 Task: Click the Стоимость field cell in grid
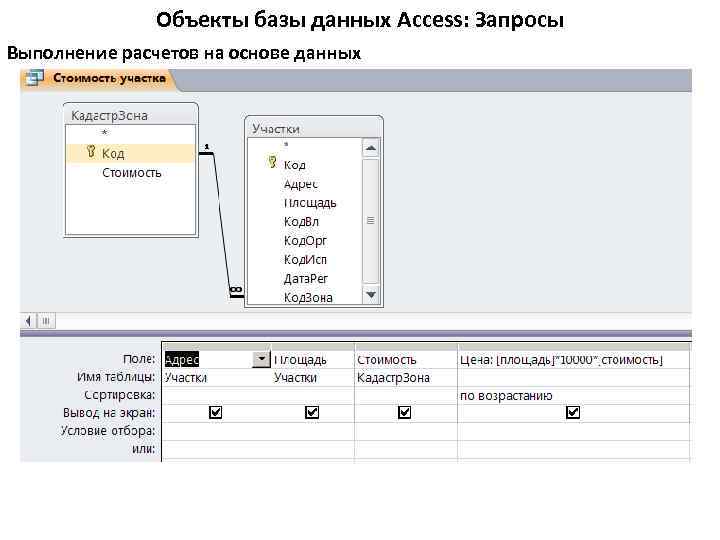(x=406, y=360)
